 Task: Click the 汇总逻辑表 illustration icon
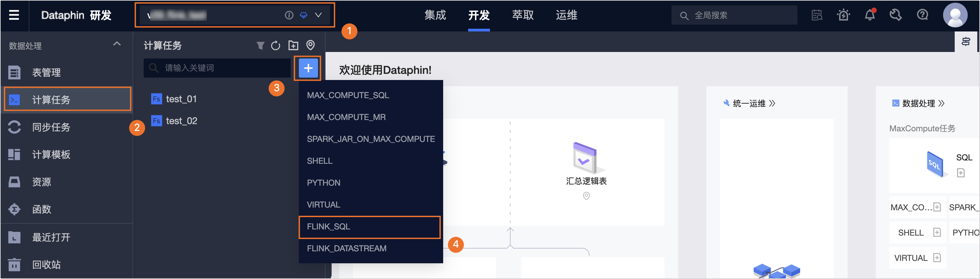point(585,158)
